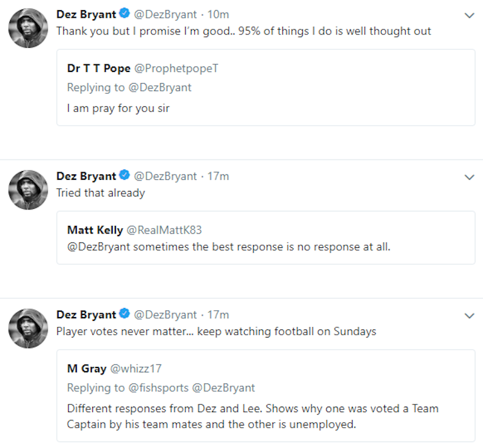Open chevron menu on 'Player votes' tweet

(470, 315)
